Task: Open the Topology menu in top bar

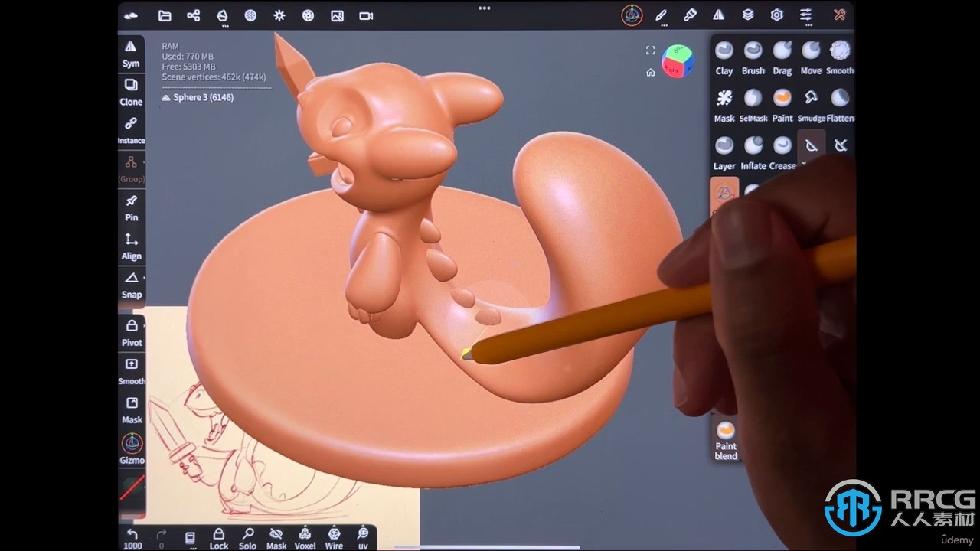Action: [222, 15]
